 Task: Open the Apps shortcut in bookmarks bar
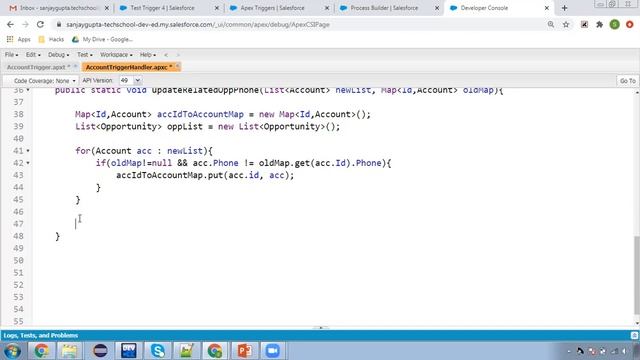click(x=18, y=40)
